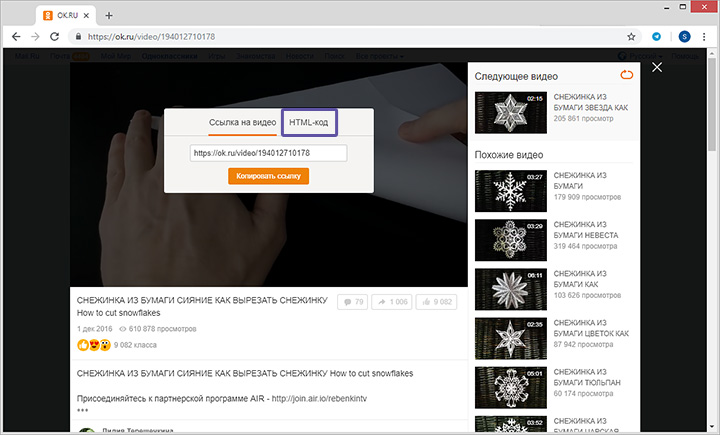Open the join.air.io/rebenkintv link
Viewport: 720px width, 435px height.
[x=319, y=398]
